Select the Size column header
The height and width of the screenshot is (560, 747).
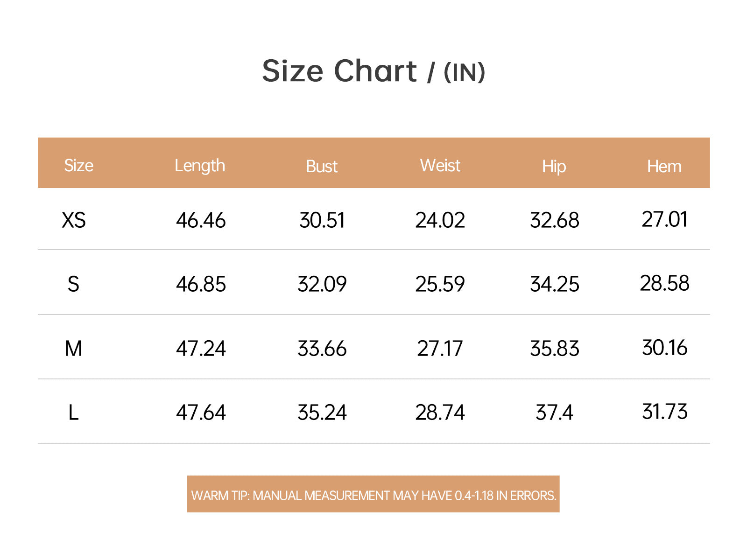(x=78, y=166)
